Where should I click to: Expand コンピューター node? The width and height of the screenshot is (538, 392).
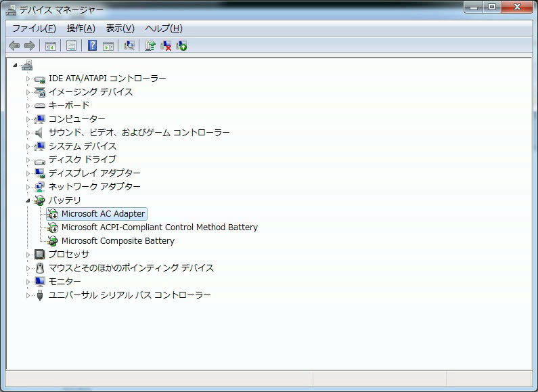click(x=28, y=119)
